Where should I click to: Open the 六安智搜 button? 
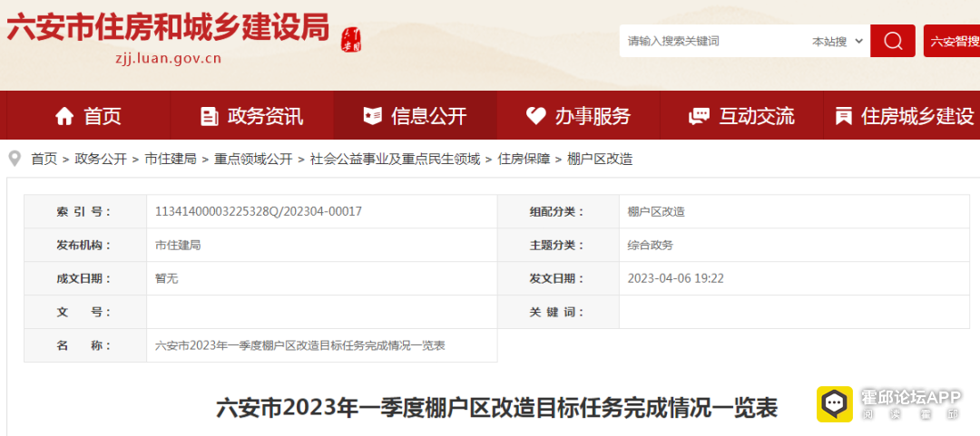pos(952,41)
